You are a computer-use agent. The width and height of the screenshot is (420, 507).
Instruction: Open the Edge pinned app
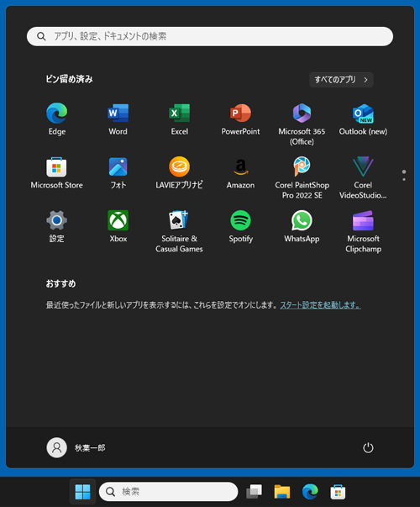coord(57,119)
